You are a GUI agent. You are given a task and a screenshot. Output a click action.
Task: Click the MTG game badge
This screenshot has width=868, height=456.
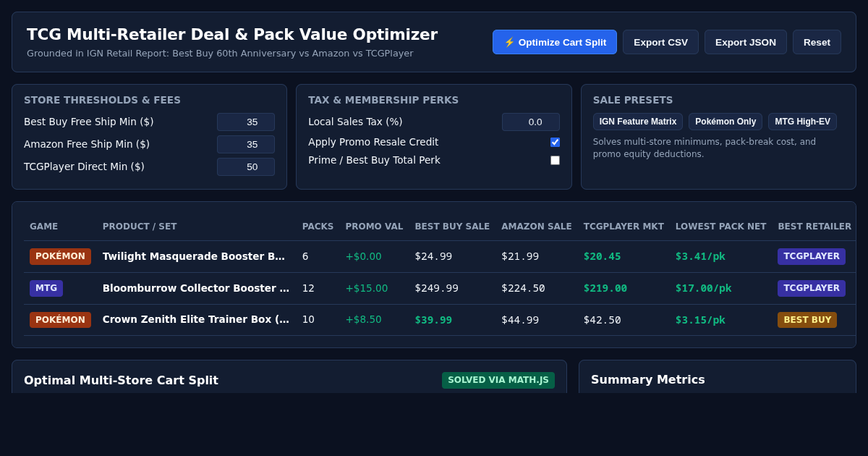tap(46, 288)
